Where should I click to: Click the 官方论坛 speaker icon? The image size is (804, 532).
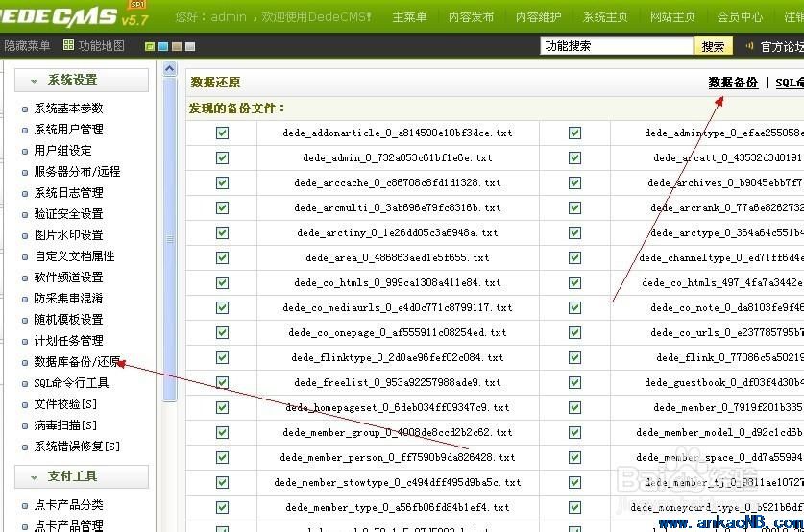[x=750, y=46]
